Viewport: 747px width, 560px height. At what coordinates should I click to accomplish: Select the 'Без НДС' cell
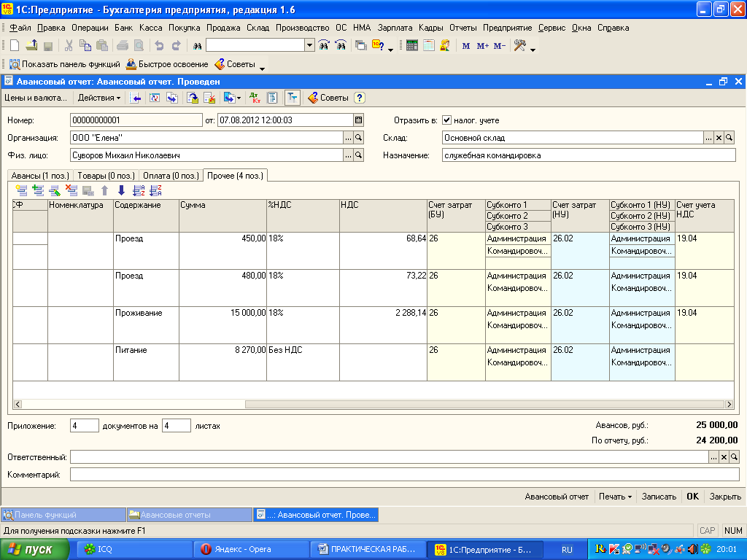click(303, 362)
